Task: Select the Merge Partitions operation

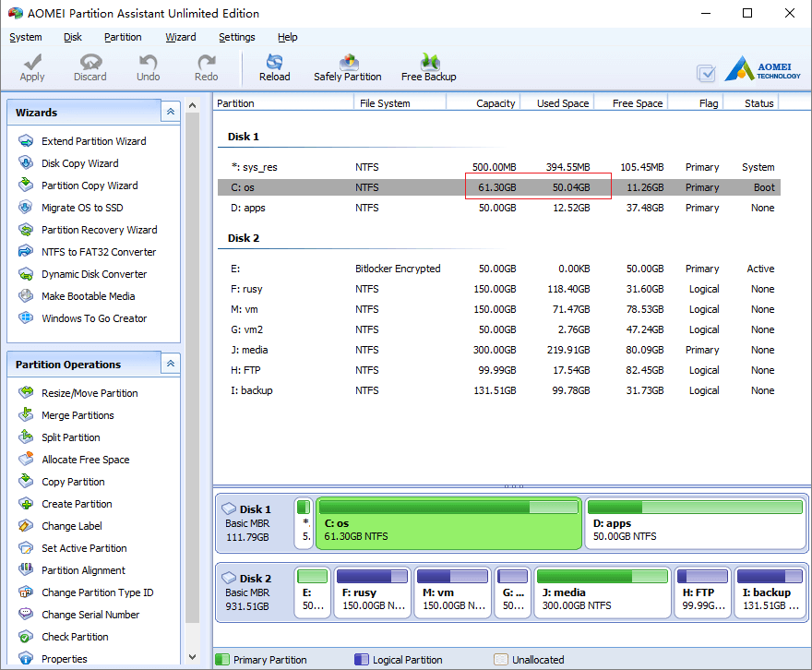Action: (x=78, y=415)
